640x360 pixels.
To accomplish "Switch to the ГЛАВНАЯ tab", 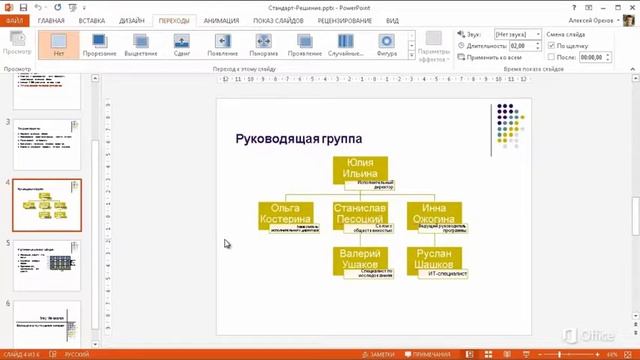I will 51,20.
